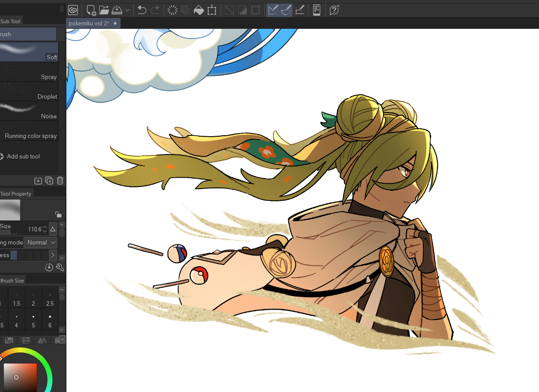Screen dimensions: 539x392
Task: Click the Clear (sparkle circle) icon
Action: (173, 10)
